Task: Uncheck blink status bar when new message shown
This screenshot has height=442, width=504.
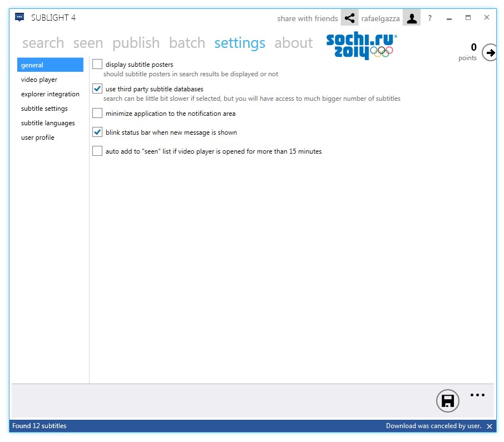Action: point(97,132)
